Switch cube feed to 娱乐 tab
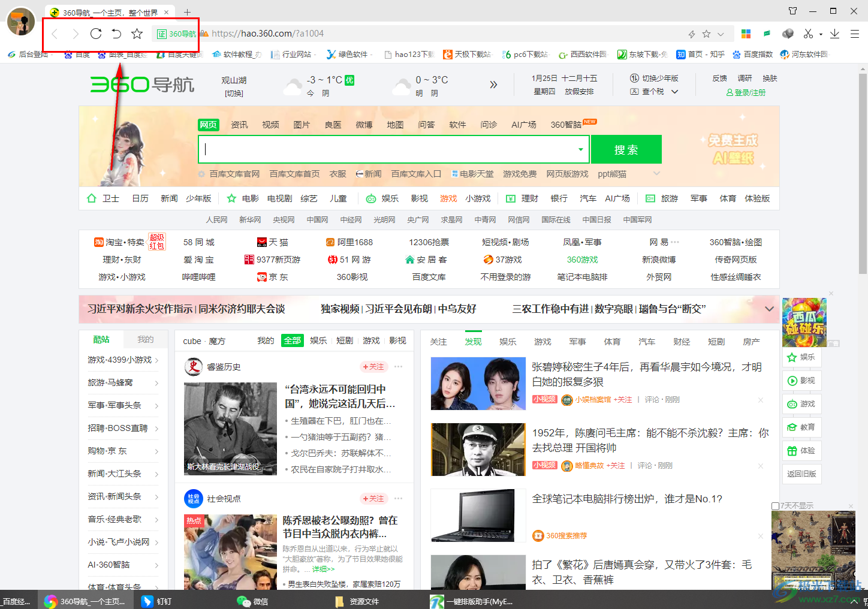The image size is (868, 609). (x=318, y=340)
